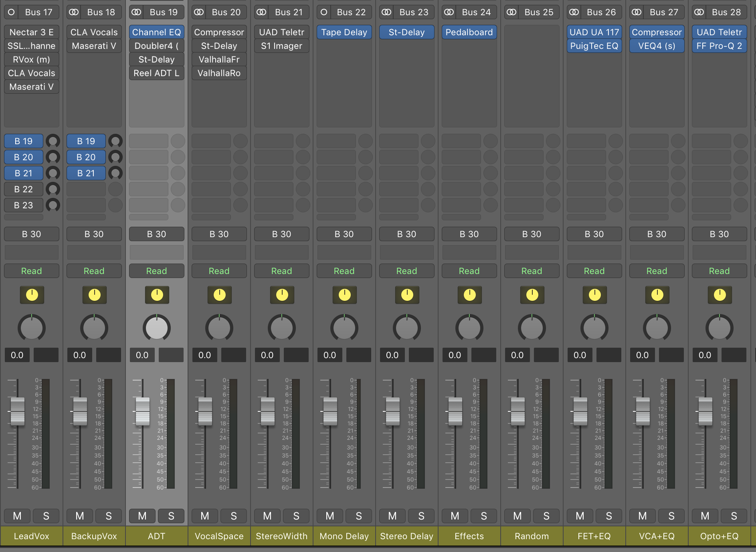Click the pan knob on Opto+EQ channel
The width and height of the screenshot is (756, 552).
click(x=719, y=328)
